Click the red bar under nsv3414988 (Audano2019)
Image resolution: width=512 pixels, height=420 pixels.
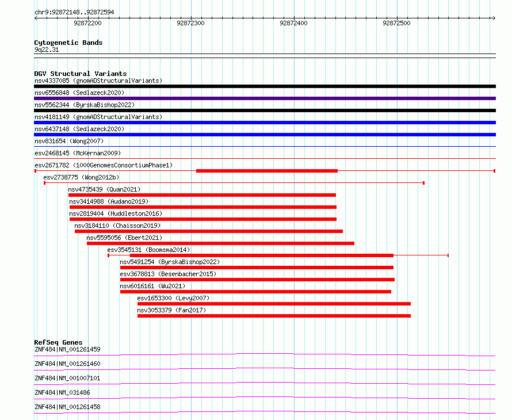tap(203, 207)
